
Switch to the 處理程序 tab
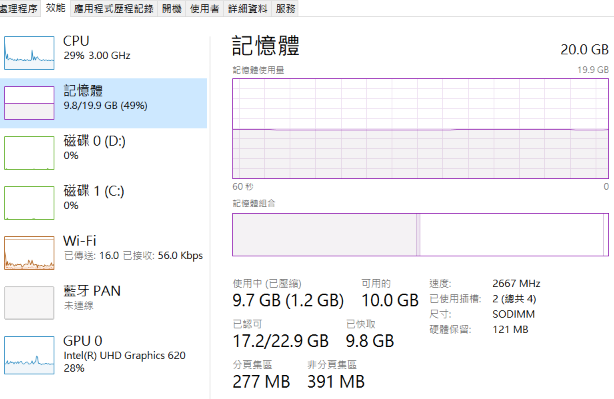pyautogui.click(x=18, y=8)
